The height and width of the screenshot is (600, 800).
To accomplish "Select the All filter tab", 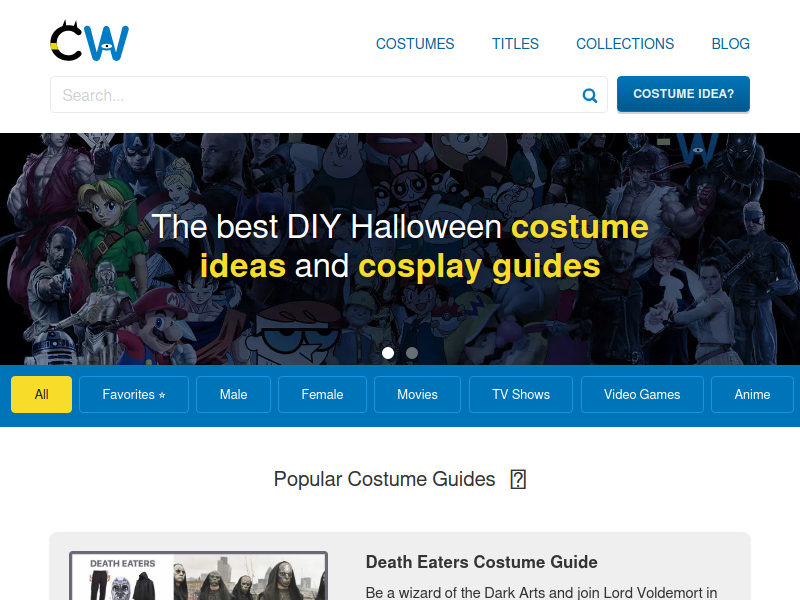I will click(x=41, y=394).
